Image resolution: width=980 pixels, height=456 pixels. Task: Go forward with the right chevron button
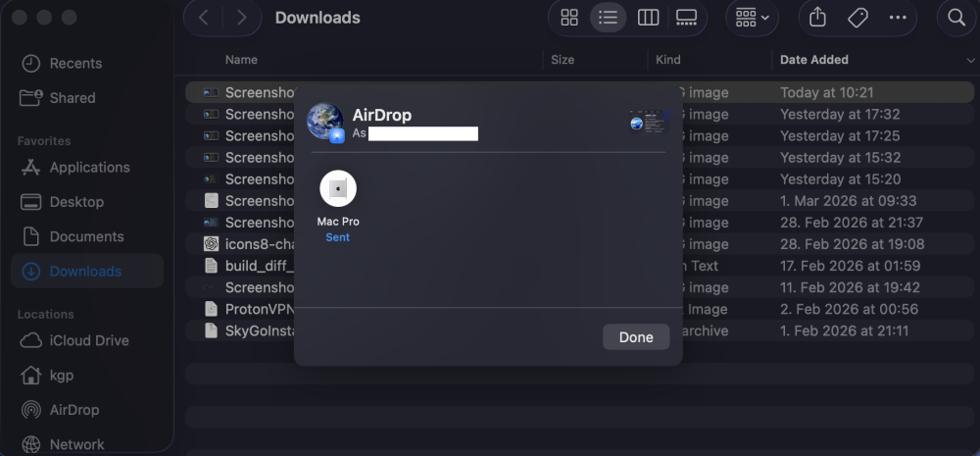[241, 18]
